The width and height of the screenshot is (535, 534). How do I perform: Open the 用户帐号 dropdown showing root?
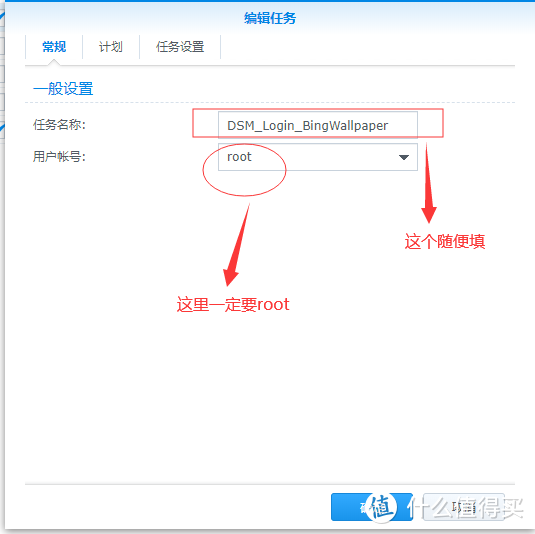[318, 157]
